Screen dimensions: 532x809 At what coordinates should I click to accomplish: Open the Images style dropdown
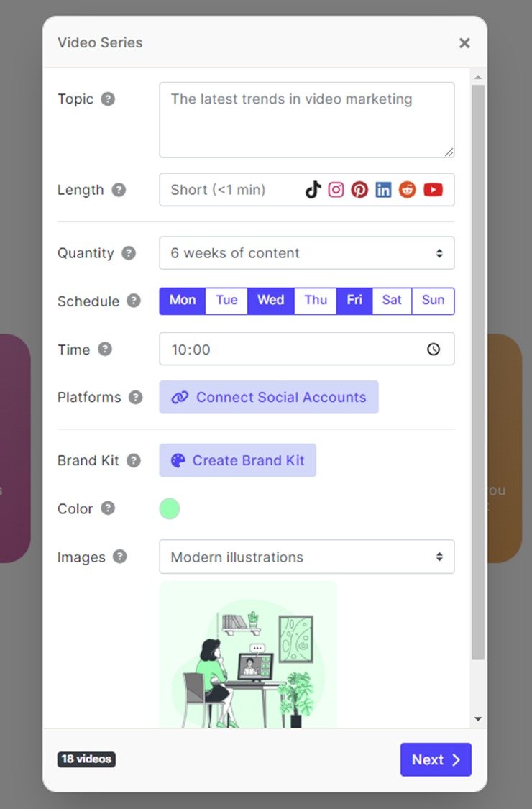pyautogui.click(x=307, y=557)
